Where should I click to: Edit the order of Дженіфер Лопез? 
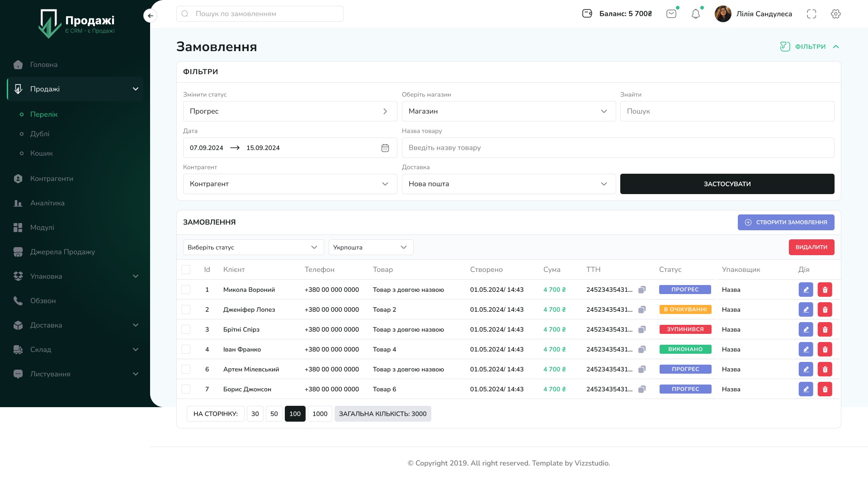[x=806, y=309]
